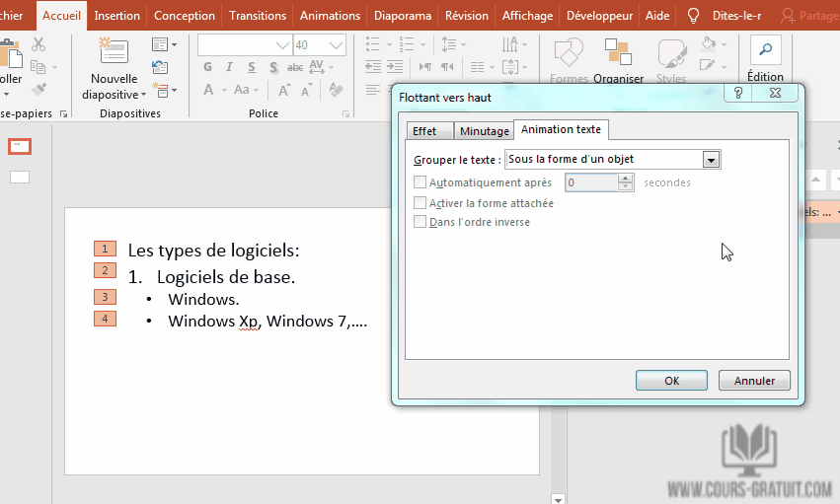Viewport: 840px width, 504px height.
Task: Click the line spacing icon
Action: coord(449,44)
